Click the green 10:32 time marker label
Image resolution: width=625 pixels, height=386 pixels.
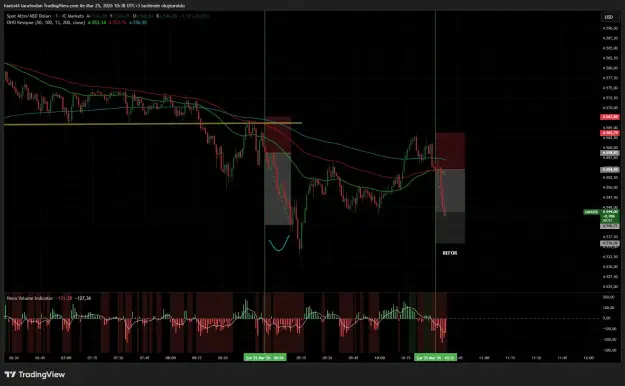(x=435, y=358)
